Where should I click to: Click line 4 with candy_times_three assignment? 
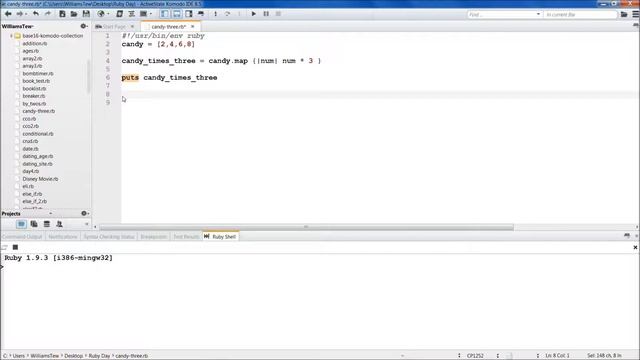click(221, 61)
